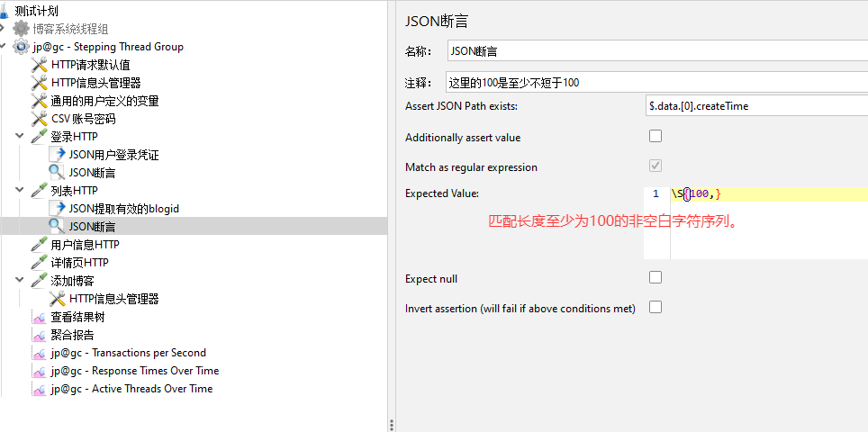Viewport: 868px width, 432px height.
Task: Click the extractor icon beside JSON用户登录凭证
Action: coord(57,155)
